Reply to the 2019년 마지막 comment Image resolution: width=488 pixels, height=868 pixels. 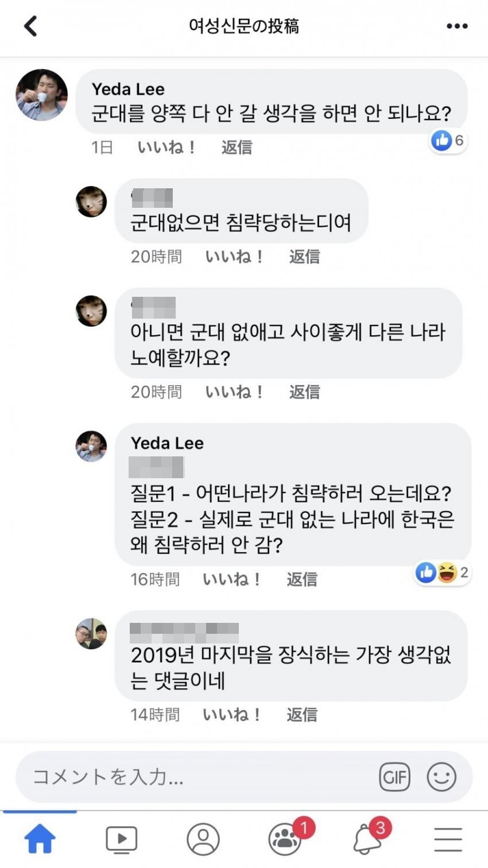(302, 715)
